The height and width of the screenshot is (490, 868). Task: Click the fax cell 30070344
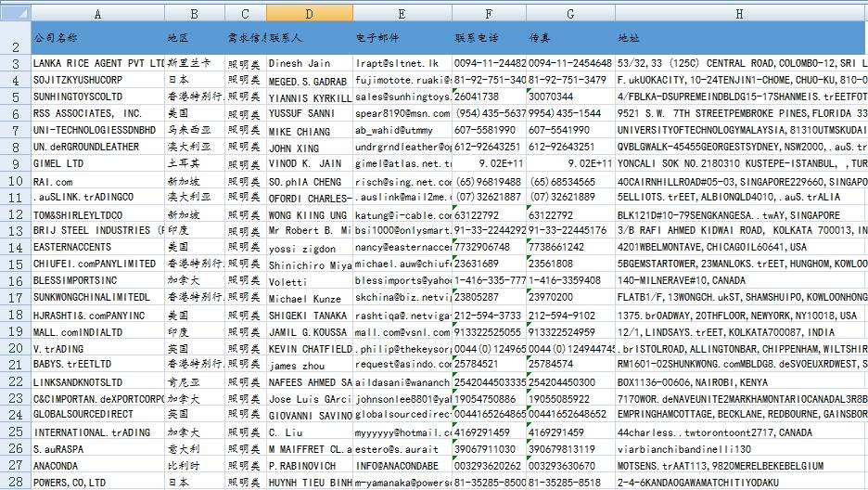pos(569,97)
